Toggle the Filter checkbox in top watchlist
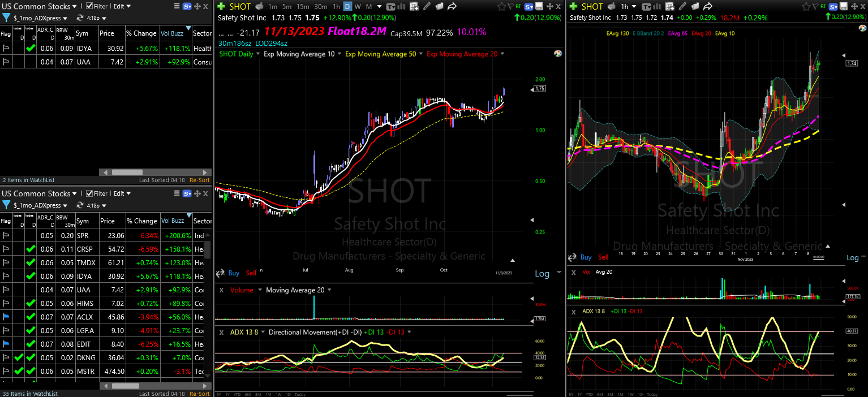Image resolution: width=868 pixels, height=397 pixels. 89,6
